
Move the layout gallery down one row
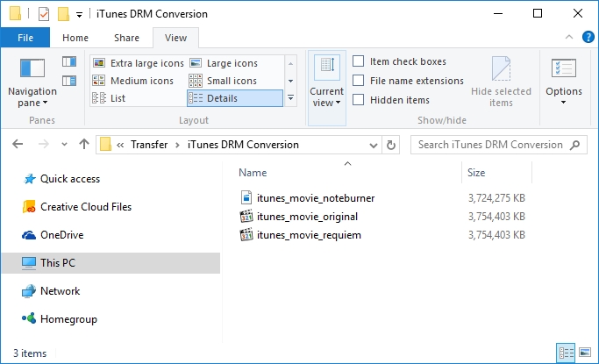[290, 81]
